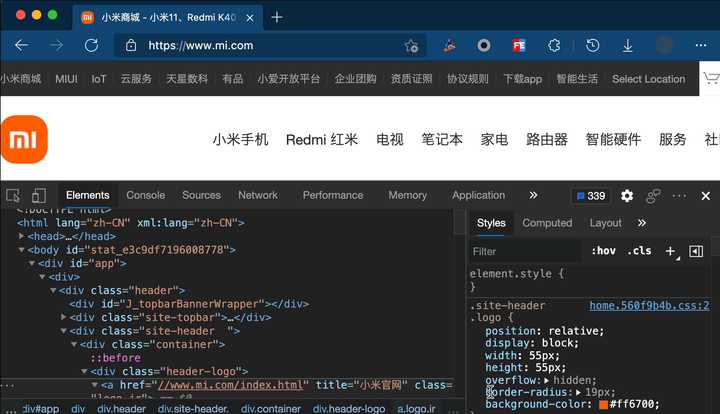The width and height of the screenshot is (720, 414).
Task: Go back using the browser back arrow
Action: click(22, 45)
